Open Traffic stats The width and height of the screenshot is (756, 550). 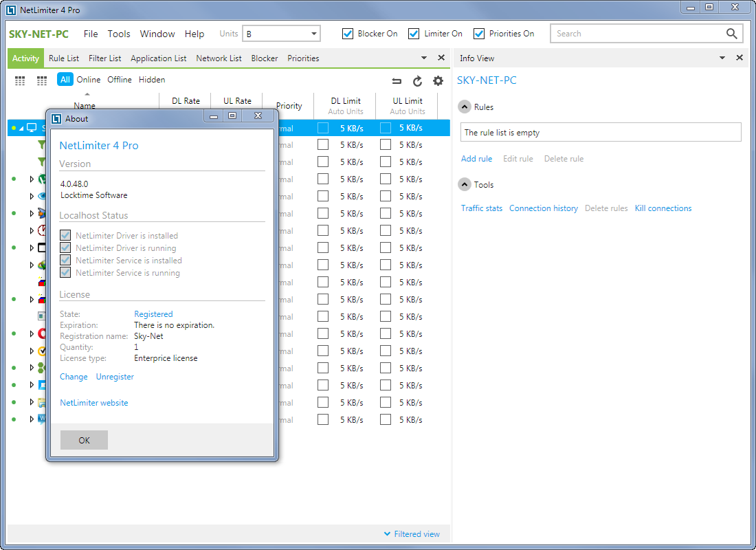(x=481, y=208)
